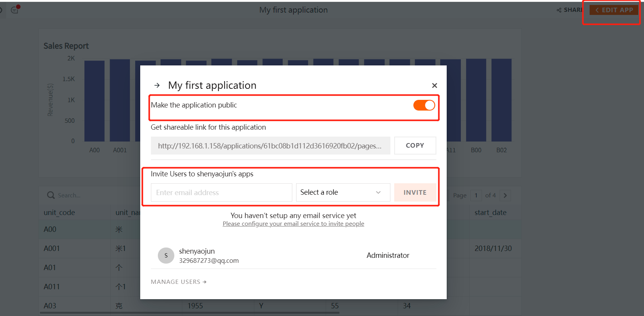Return to editor via EDIT APP
644x316 pixels.
coord(614,10)
